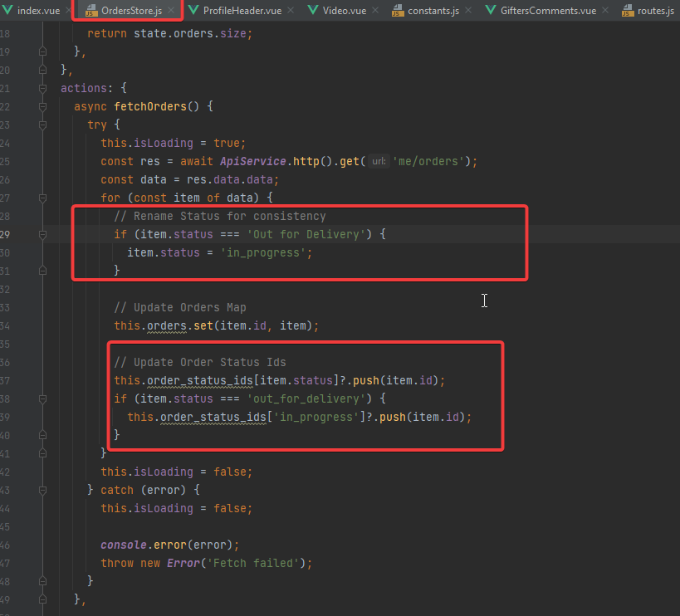Click fold end marker at line 41
The image size is (680, 616).
point(42,453)
